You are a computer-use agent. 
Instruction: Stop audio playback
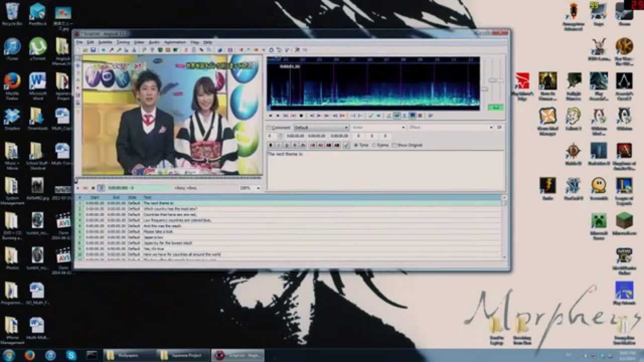301,115
